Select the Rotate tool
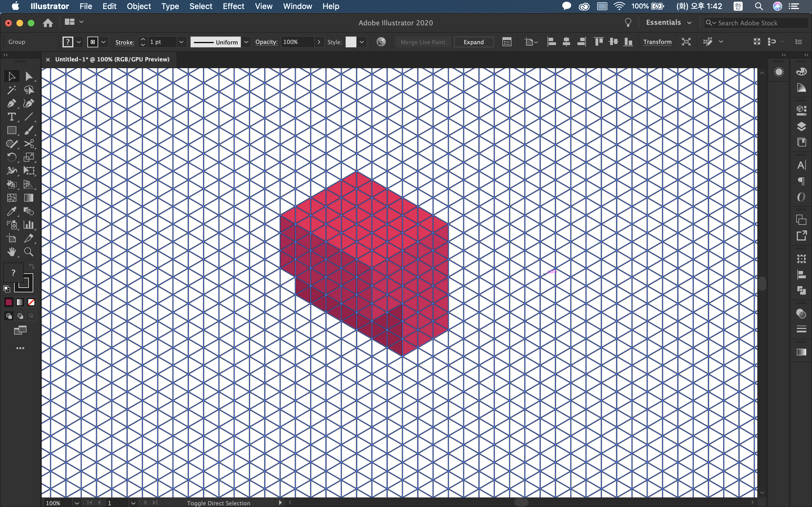812x507 pixels. (11, 157)
